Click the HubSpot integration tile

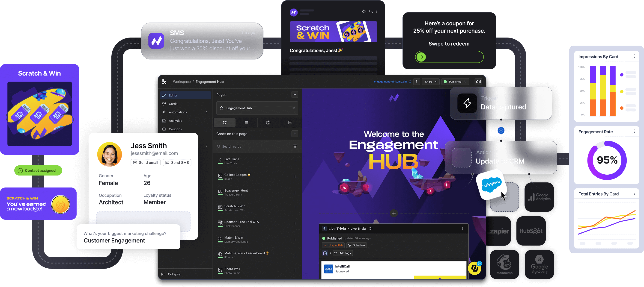pyautogui.click(x=531, y=231)
